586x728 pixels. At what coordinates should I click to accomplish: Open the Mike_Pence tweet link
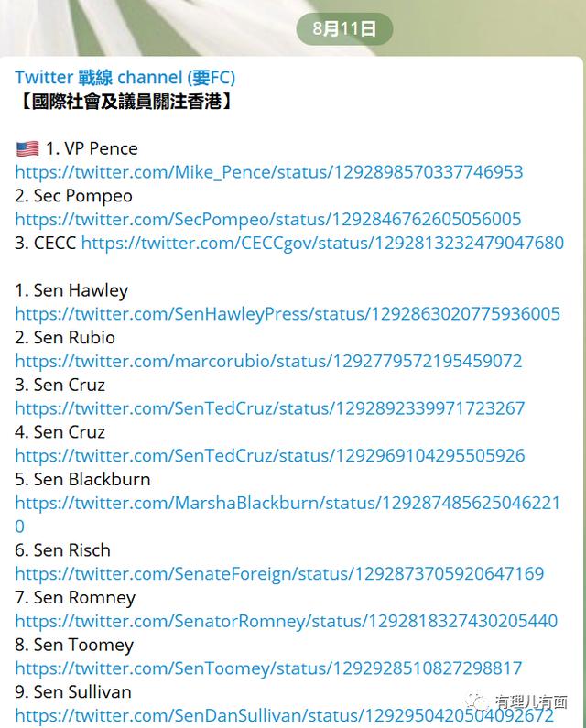[269, 172]
